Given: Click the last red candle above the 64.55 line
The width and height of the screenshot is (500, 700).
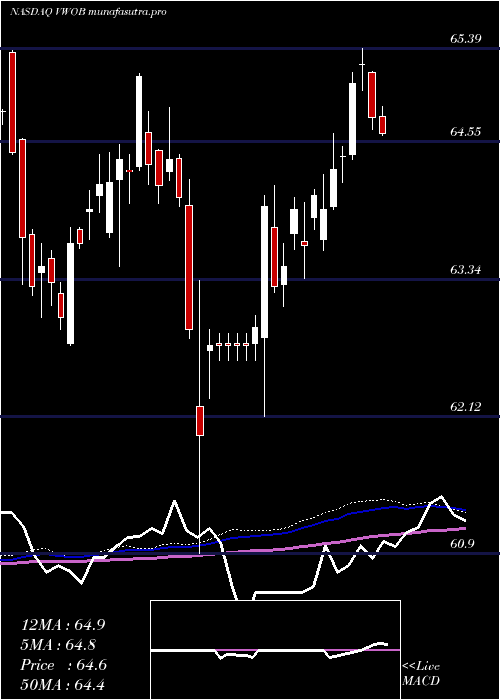Looking at the screenshot, I should click(383, 125).
